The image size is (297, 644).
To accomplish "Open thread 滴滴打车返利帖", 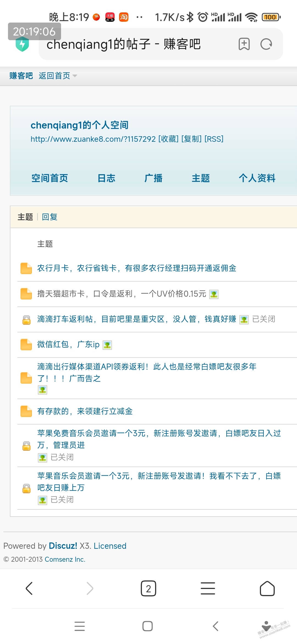I will pyautogui.click(x=137, y=319).
